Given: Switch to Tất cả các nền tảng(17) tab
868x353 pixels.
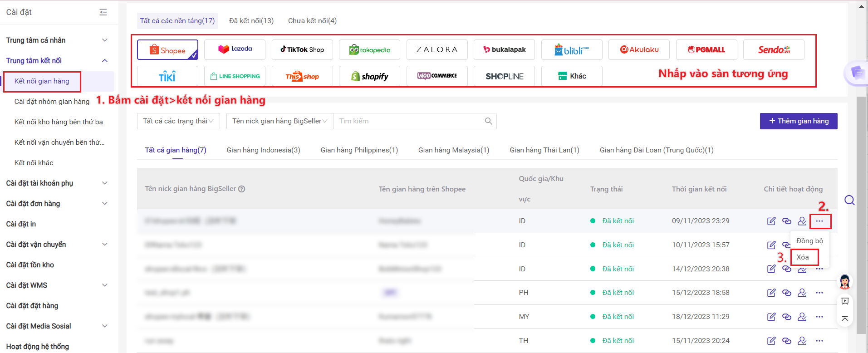Looking at the screenshot, I should [177, 21].
